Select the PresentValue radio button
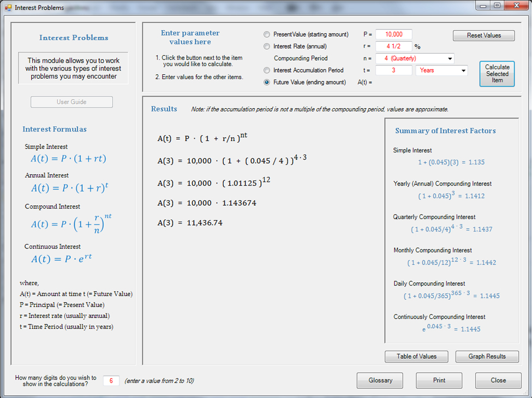Screen dimensions: 532x398 click(267, 34)
